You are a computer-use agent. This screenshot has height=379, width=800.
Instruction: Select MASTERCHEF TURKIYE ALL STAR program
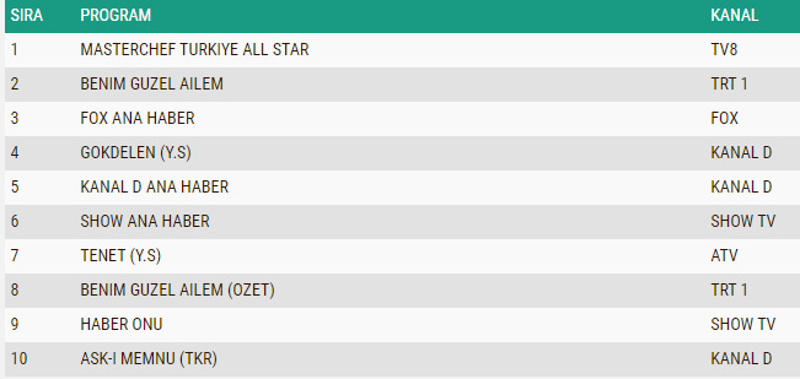tap(194, 49)
